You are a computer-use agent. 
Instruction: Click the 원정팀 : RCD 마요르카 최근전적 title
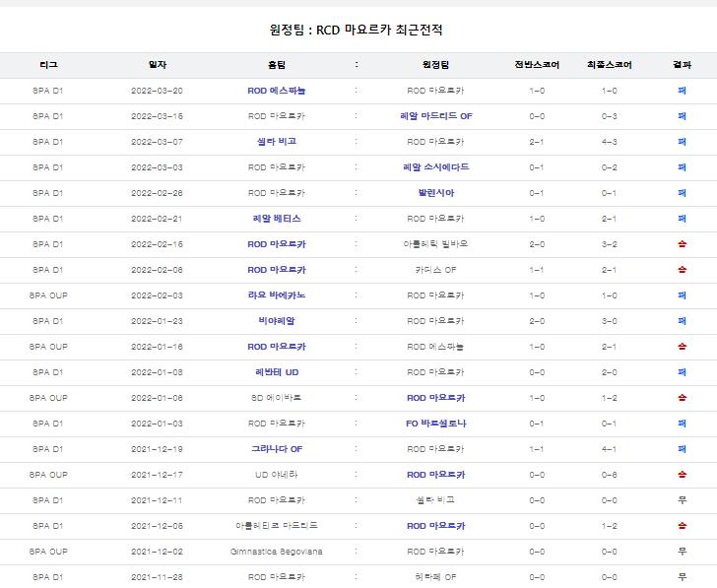click(356, 31)
